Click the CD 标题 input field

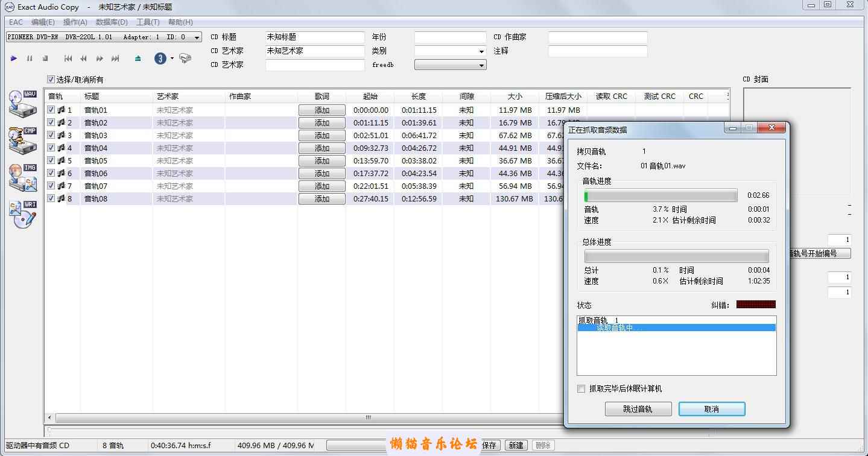pos(315,37)
